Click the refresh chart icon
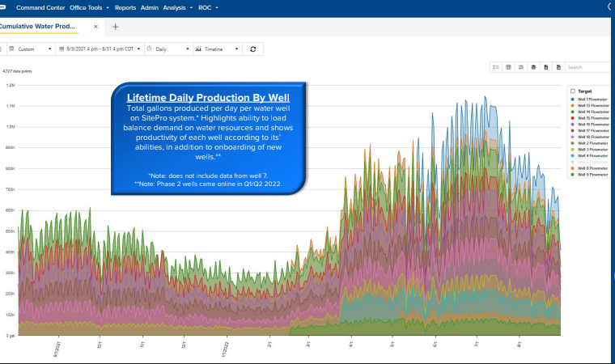Viewport: 615px width, 364px height. coord(253,49)
